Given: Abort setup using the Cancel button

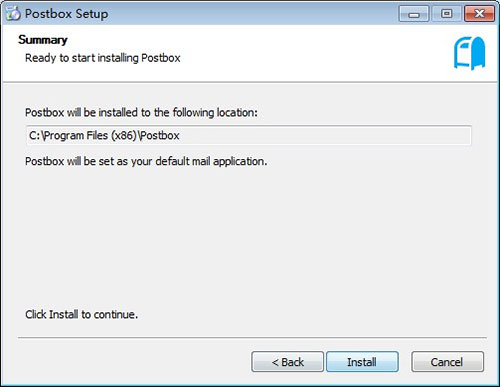Looking at the screenshot, I should 447,362.
